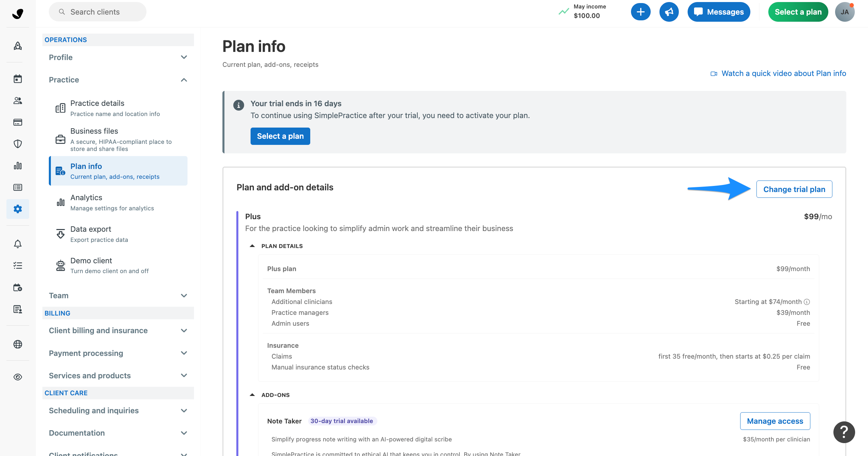
Task: Click the BILLING section header
Action: click(118, 313)
